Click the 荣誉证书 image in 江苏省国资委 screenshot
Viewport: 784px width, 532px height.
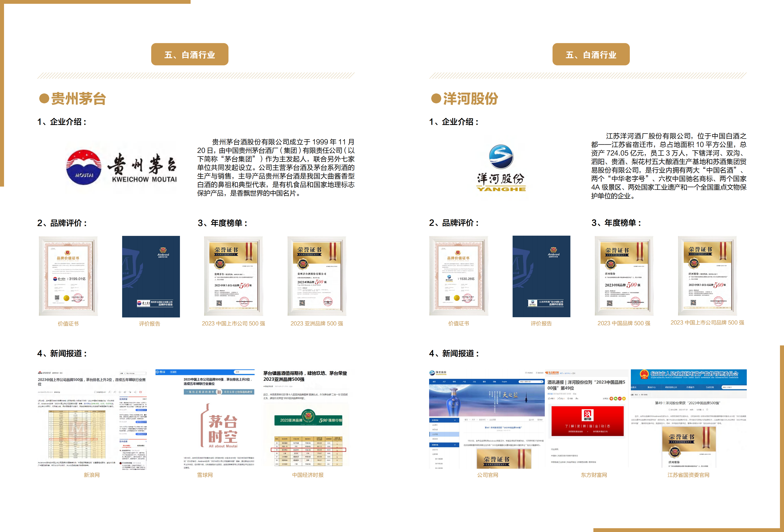click(x=689, y=447)
